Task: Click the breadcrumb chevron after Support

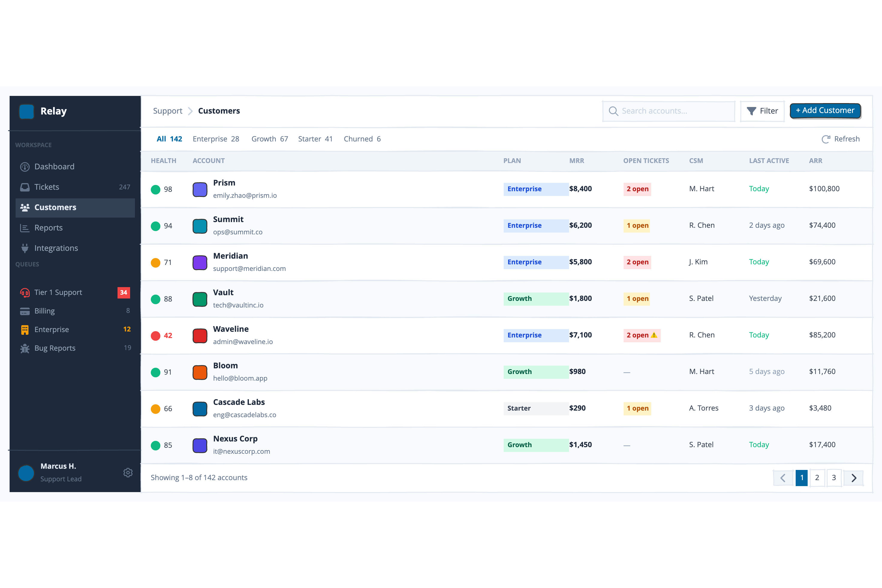Action: [190, 111]
